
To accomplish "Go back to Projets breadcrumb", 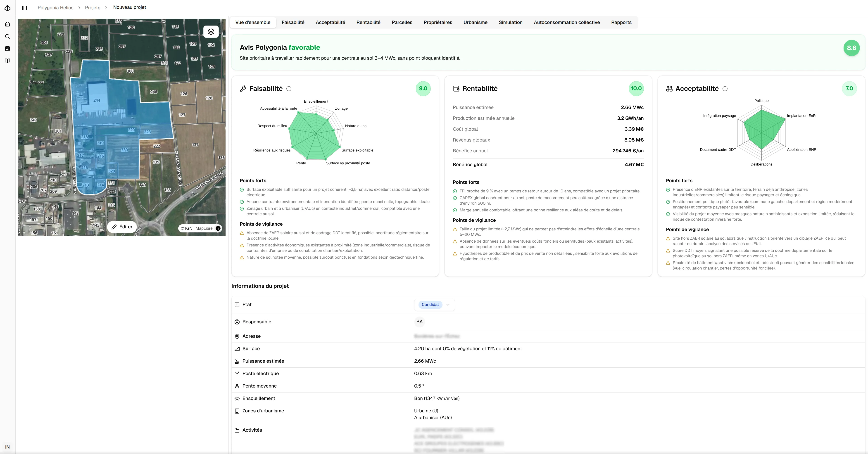I will (93, 8).
